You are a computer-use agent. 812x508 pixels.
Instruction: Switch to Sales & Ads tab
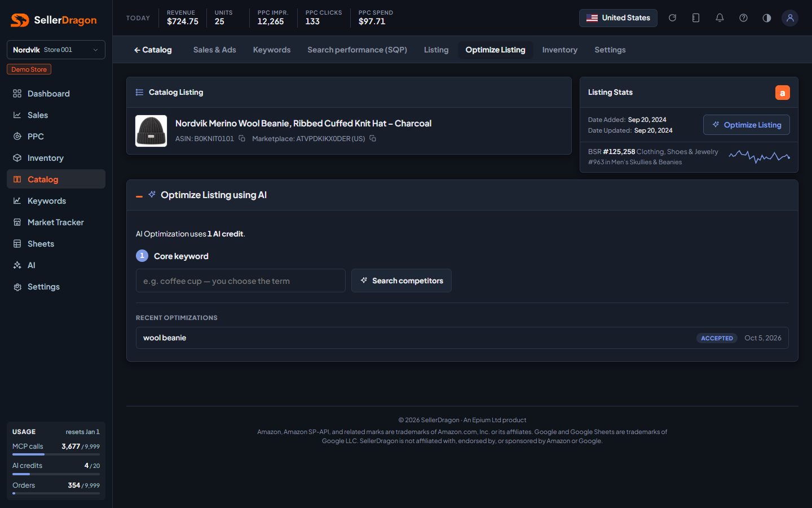pos(215,50)
